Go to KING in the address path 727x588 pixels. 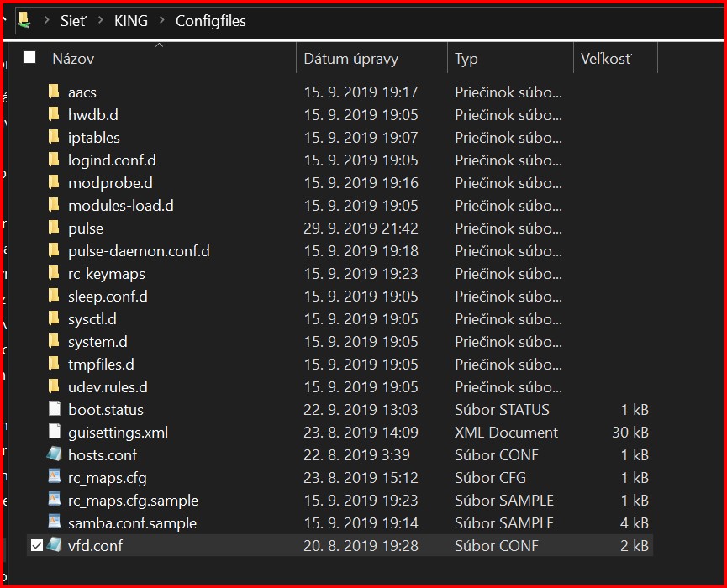130,21
